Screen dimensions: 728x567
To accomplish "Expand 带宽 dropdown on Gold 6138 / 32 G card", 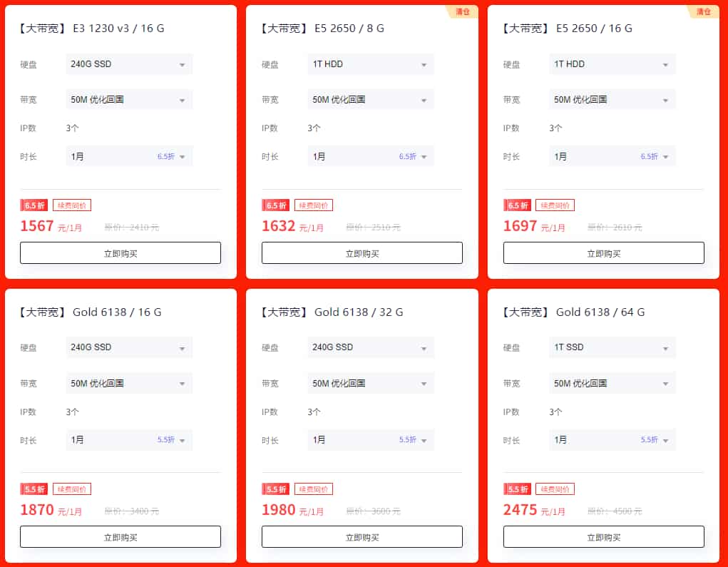I will point(371,383).
